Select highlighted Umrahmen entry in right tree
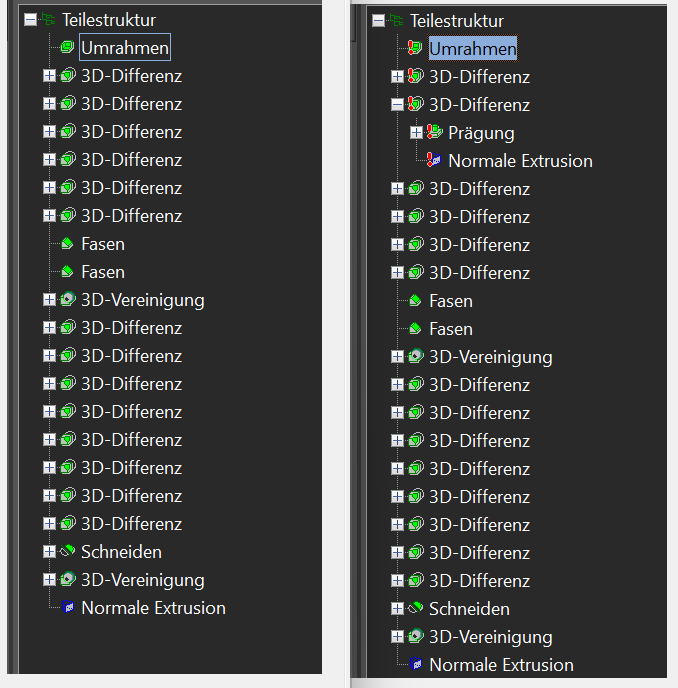Image resolution: width=678 pixels, height=688 pixels. pos(473,48)
